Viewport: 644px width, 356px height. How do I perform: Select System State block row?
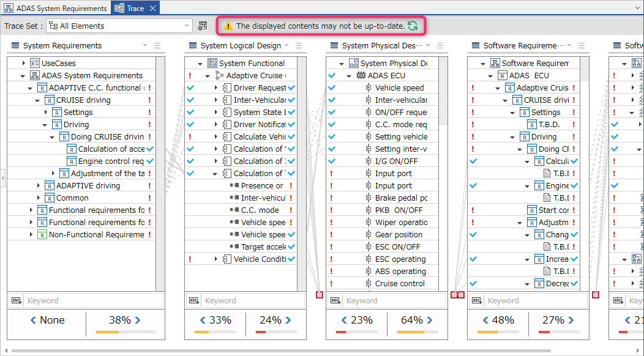click(x=241, y=112)
